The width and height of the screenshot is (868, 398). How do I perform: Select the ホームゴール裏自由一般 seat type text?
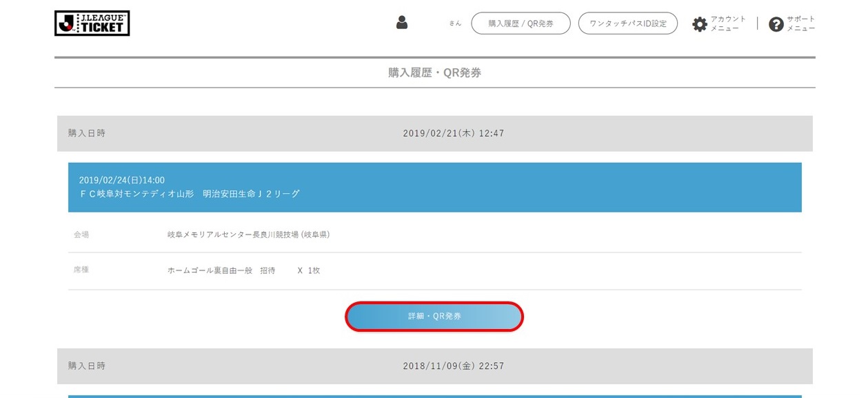[x=210, y=270]
